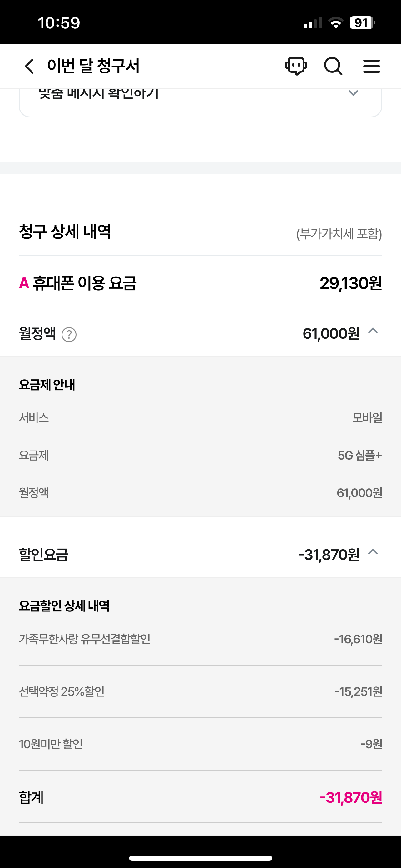Tap the 10원미만 할인 row
Screen dimensions: 401x868
(200, 744)
